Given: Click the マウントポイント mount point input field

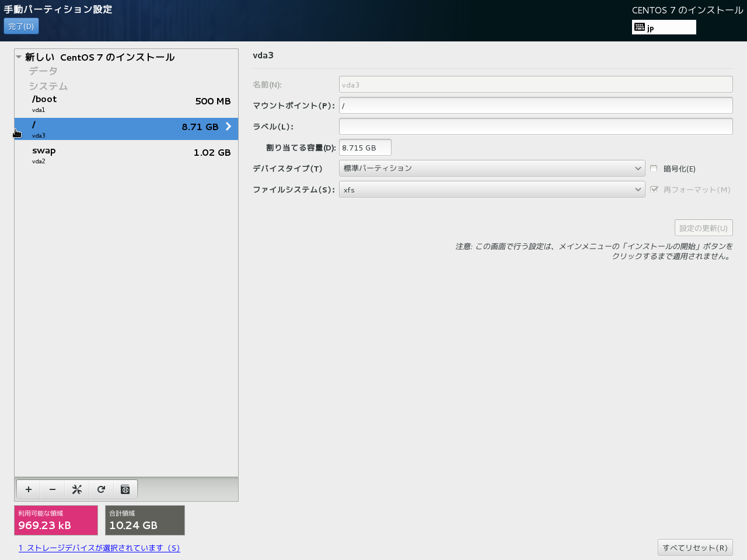Looking at the screenshot, I should (535, 106).
